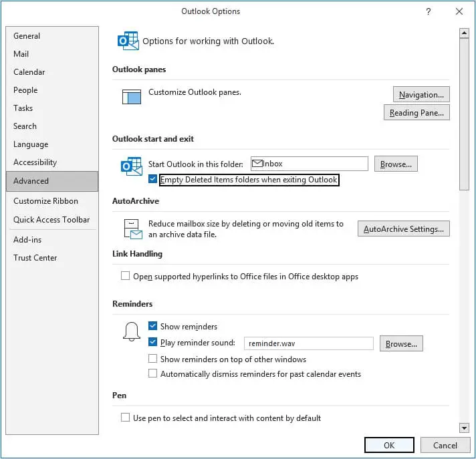Image resolution: width=476 pixels, height=459 pixels.
Task: Enable use pen to select content
Action: coord(125,418)
